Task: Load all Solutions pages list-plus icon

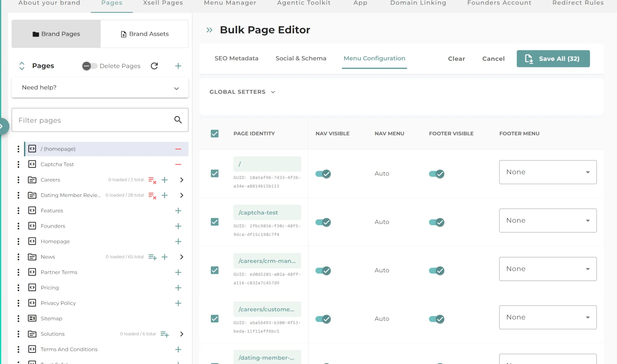Action: point(164,334)
